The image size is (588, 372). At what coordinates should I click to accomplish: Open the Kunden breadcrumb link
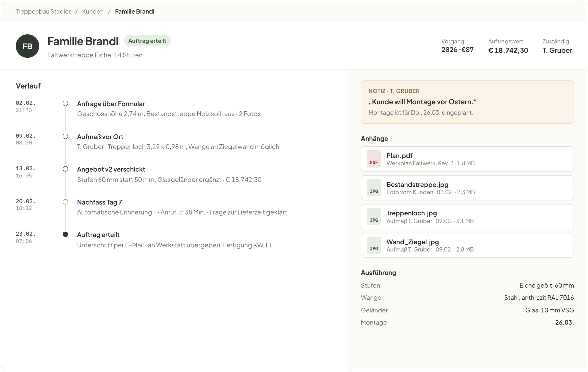click(x=93, y=11)
